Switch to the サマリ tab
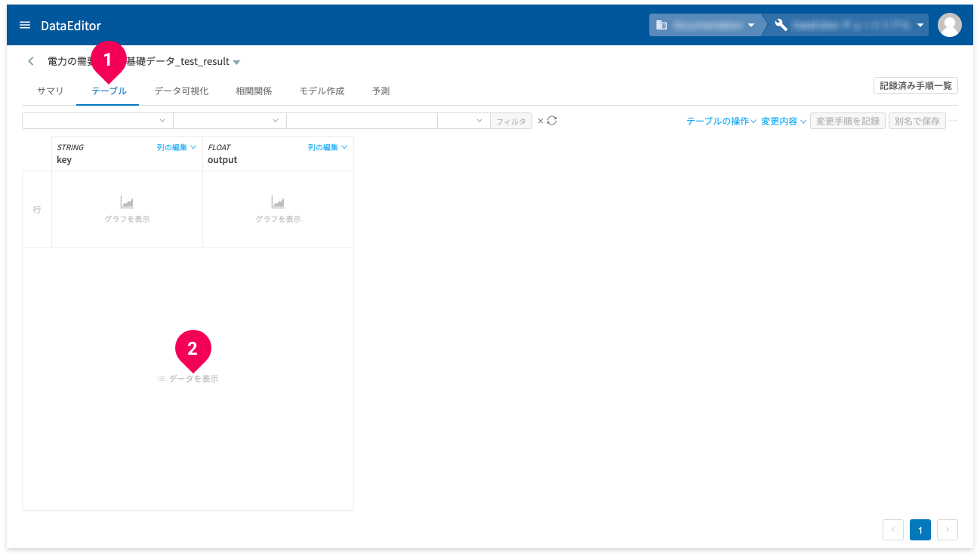 click(x=51, y=91)
